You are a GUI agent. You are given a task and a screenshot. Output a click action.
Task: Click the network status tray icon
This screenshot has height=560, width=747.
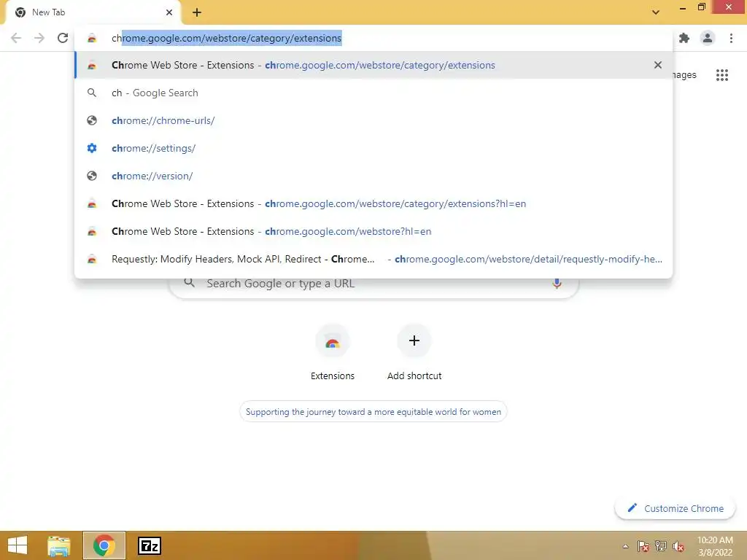pos(661,546)
